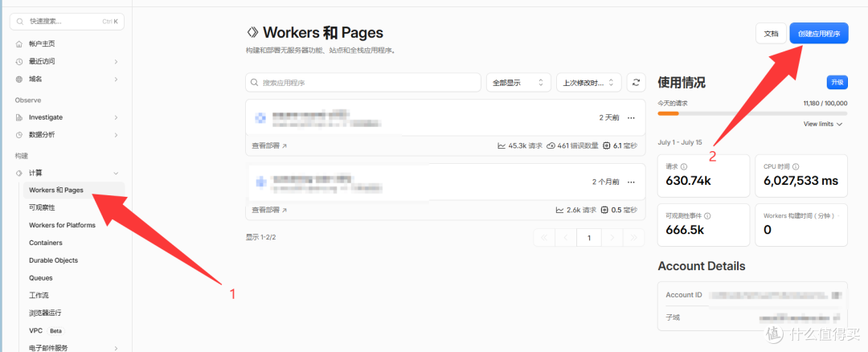Click the info icon next to 请求
The height and width of the screenshot is (352, 868).
tap(684, 166)
